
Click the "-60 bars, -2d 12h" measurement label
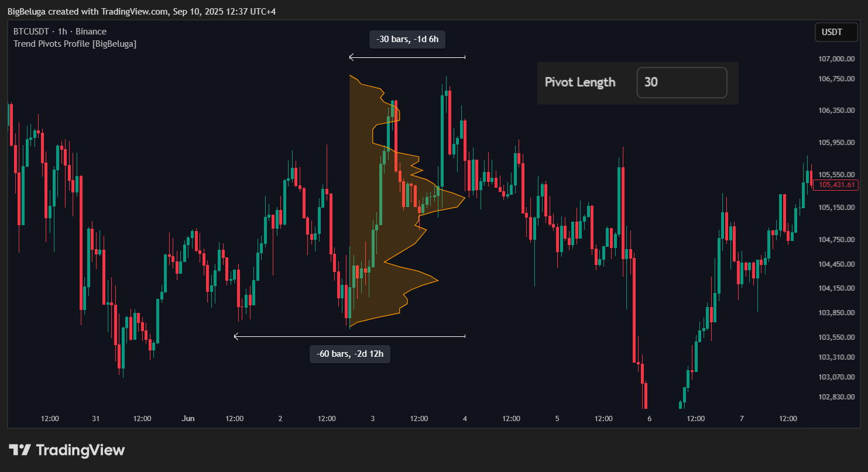tap(349, 354)
